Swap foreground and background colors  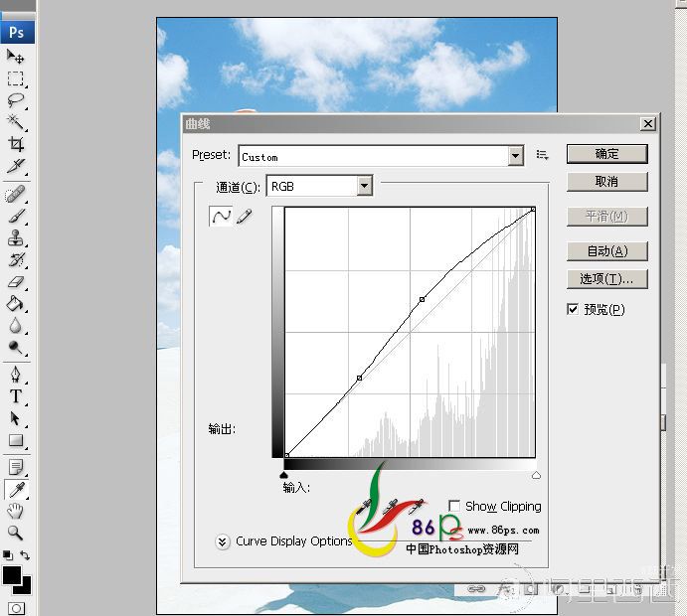(x=25, y=555)
